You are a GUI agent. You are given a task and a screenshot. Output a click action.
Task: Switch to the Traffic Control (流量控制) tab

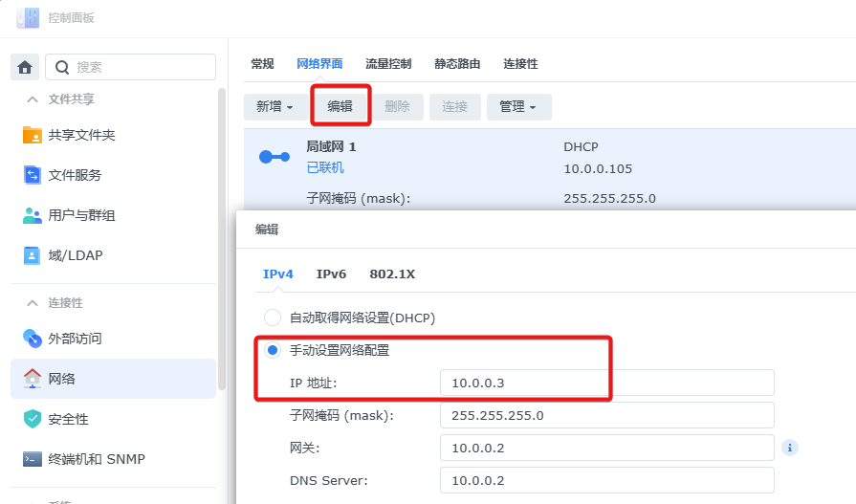388,64
